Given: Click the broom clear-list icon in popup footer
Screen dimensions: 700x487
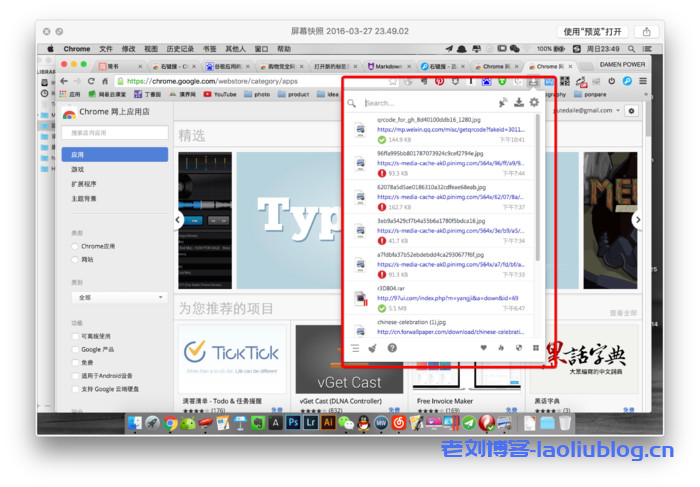Looking at the screenshot, I should [372, 348].
